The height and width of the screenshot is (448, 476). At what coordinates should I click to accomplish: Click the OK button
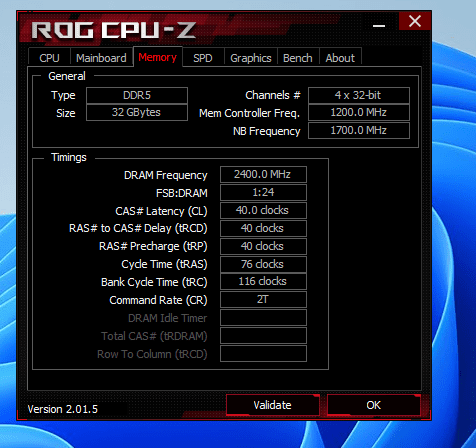373,405
